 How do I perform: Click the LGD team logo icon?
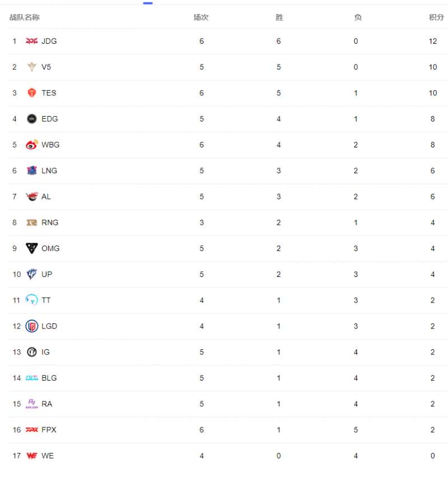pyautogui.click(x=32, y=326)
